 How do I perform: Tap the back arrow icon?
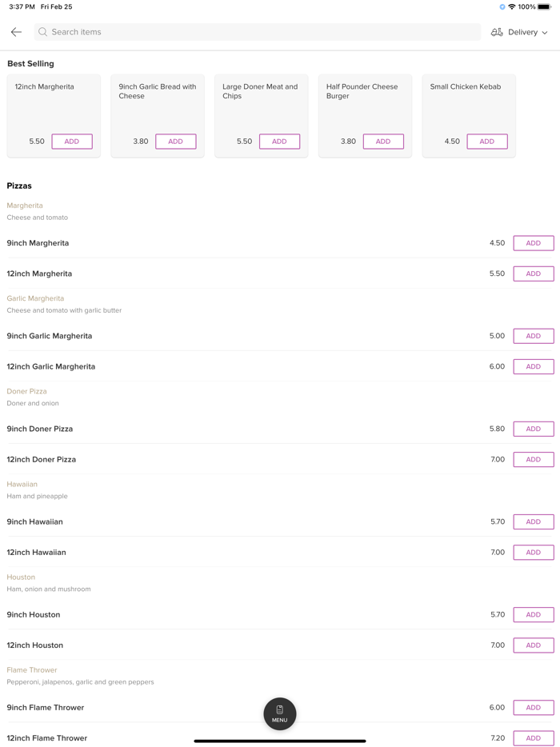16,32
